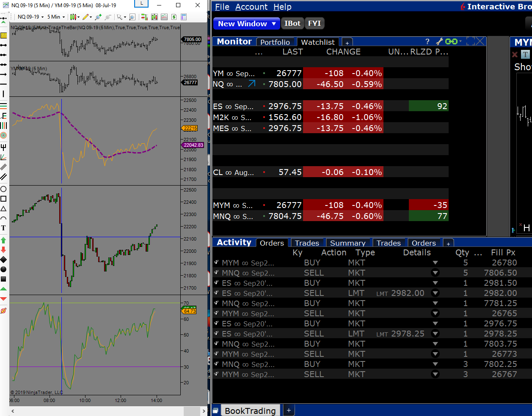The image size is (532, 416).
Task: Select the Diamond marker tool
Action: (3, 259)
